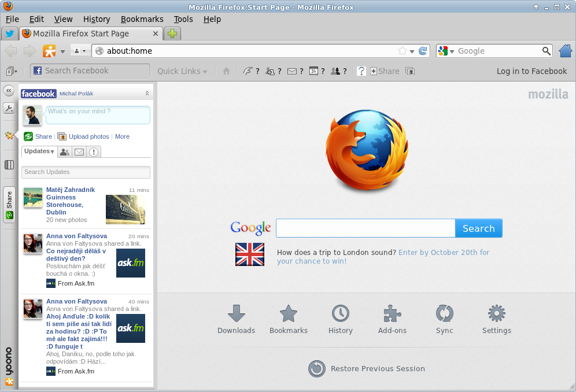Open Facebook friend requests toolbar icon
This screenshot has width=576, height=392.
[274, 71]
